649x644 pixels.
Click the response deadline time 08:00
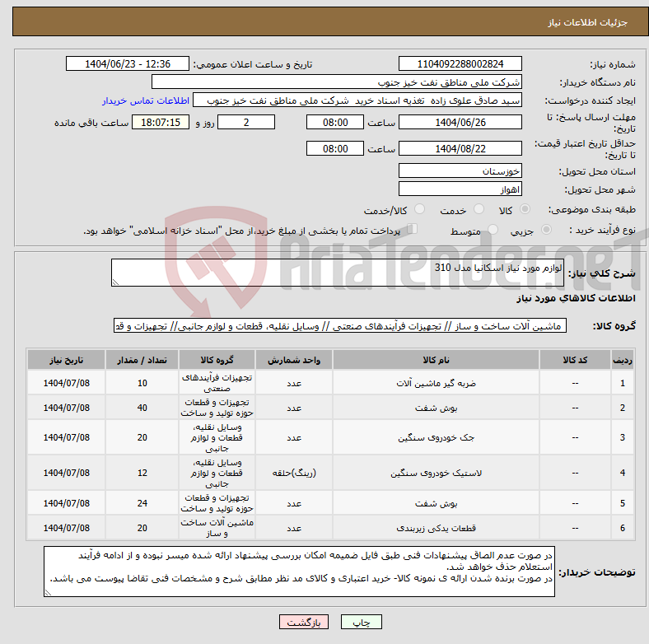click(335, 122)
